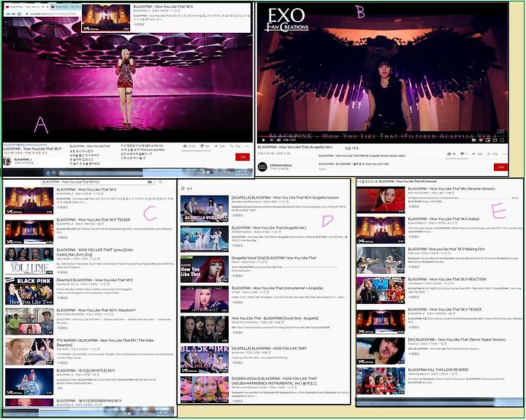Click the red subscribe button in panel B
The width and height of the screenshot is (526, 420).
coord(501,167)
